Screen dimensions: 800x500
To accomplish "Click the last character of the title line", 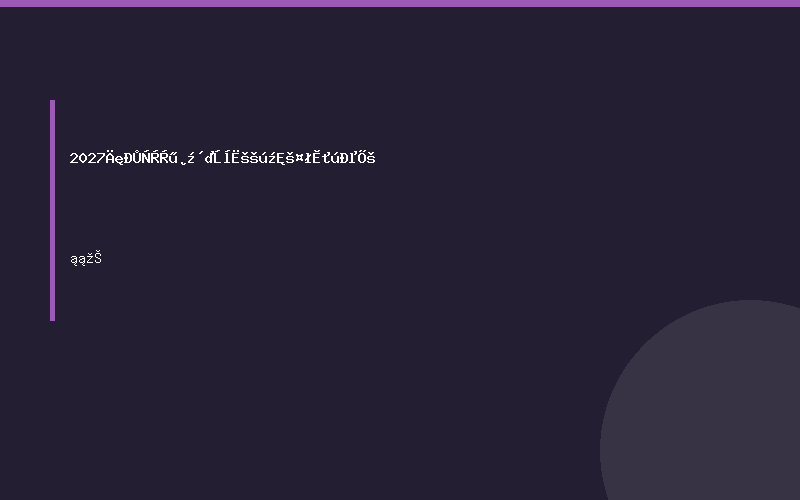I will point(371,158).
